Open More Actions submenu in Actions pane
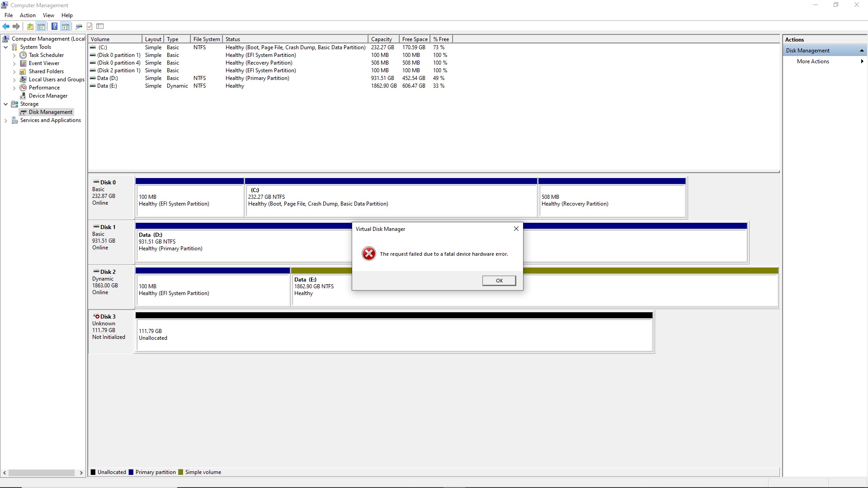 coord(813,61)
